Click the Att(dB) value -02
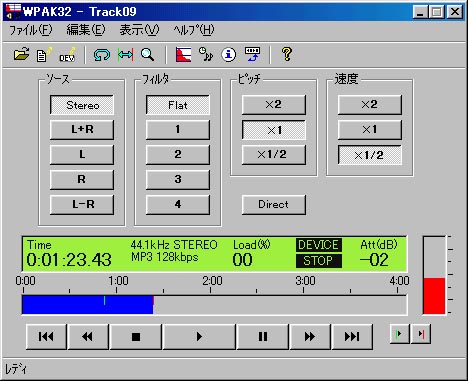The width and height of the screenshot is (468, 381). (x=374, y=260)
